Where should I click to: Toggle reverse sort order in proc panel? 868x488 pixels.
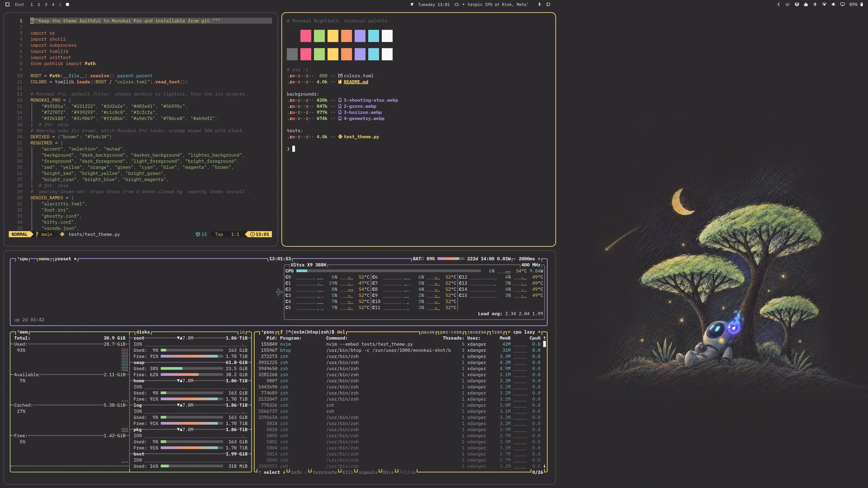click(x=476, y=332)
